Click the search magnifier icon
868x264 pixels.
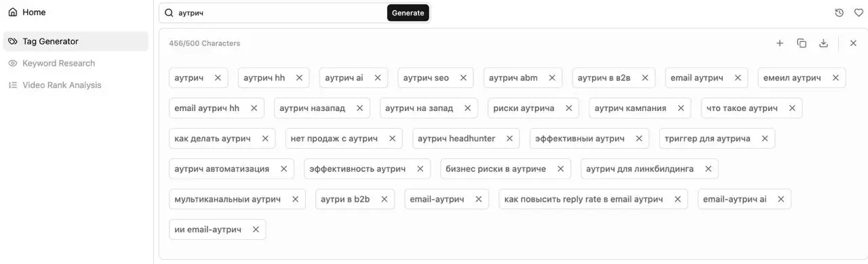pos(169,13)
